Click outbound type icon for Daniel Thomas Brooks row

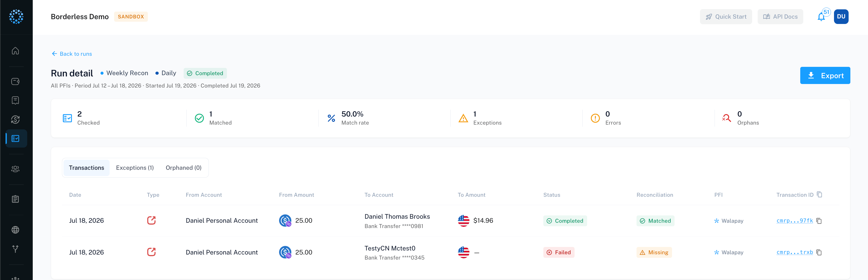point(151,220)
